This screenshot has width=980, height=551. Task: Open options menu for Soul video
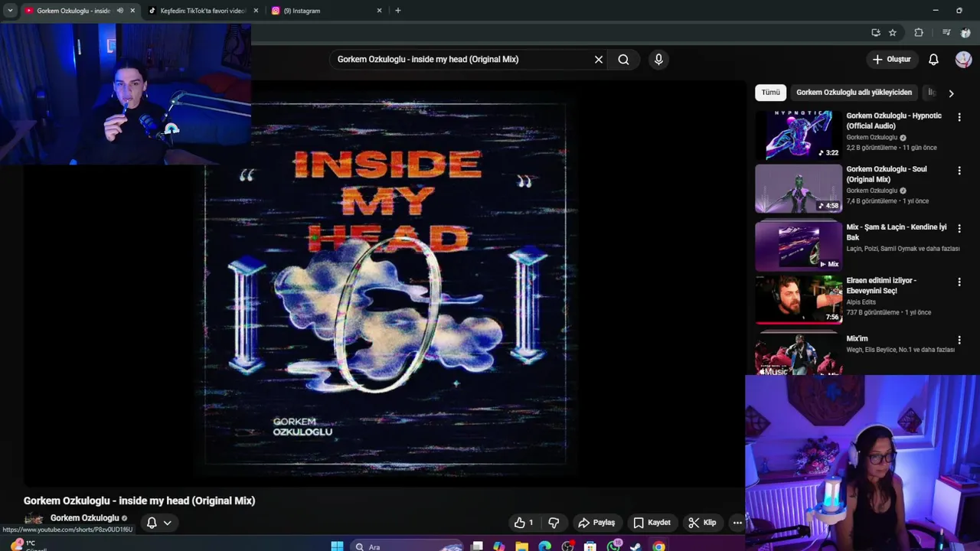click(959, 171)
